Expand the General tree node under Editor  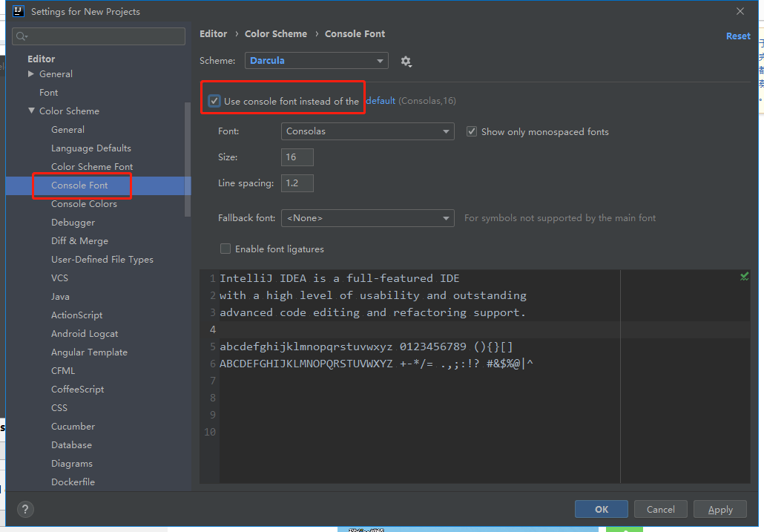pos(31,74)
